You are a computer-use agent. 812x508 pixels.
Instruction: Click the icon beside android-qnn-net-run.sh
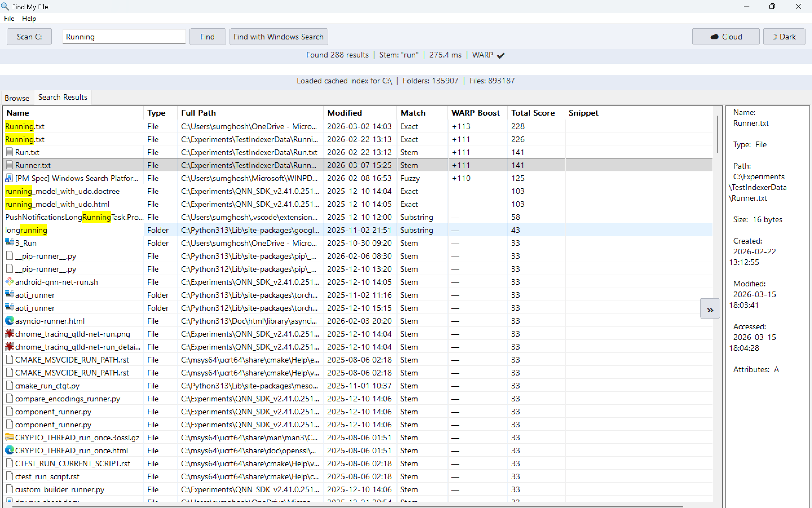pos(9,282)
